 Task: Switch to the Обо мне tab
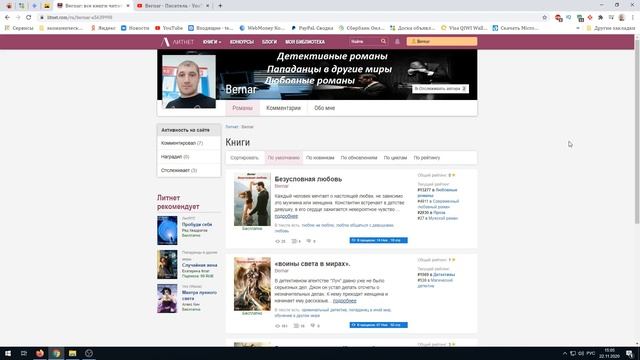coord(324,108)
